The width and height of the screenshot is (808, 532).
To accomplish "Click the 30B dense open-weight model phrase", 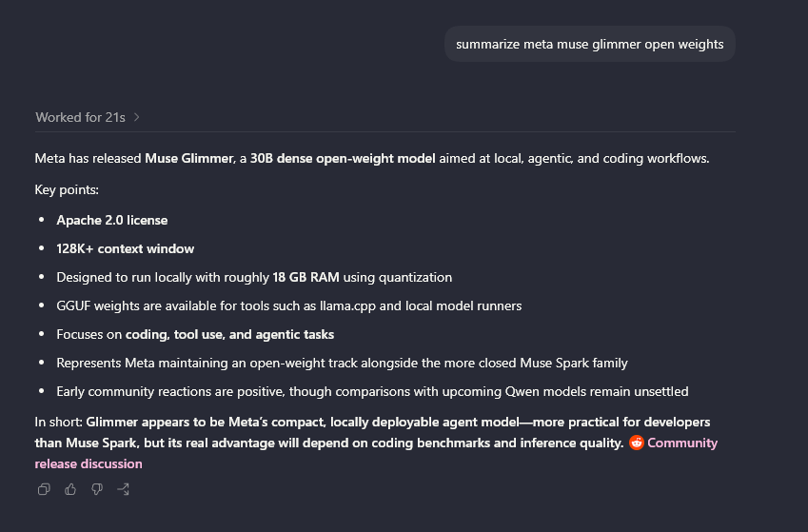I will [343, 158].
